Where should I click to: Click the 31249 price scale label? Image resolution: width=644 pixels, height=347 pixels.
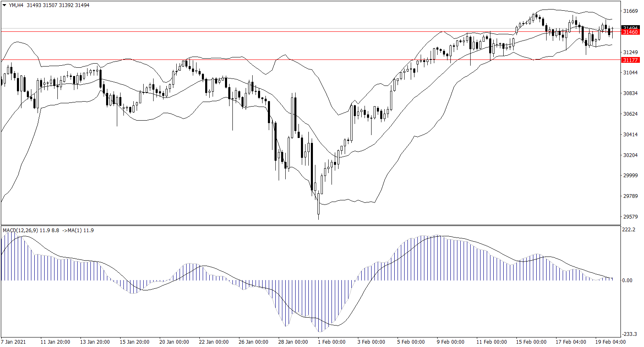coord(630,52)
